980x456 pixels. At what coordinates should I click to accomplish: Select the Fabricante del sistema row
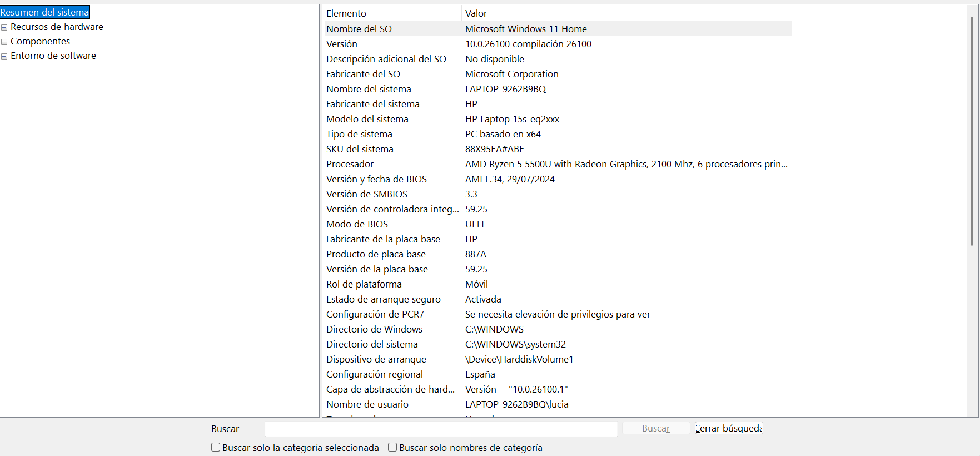558,104
